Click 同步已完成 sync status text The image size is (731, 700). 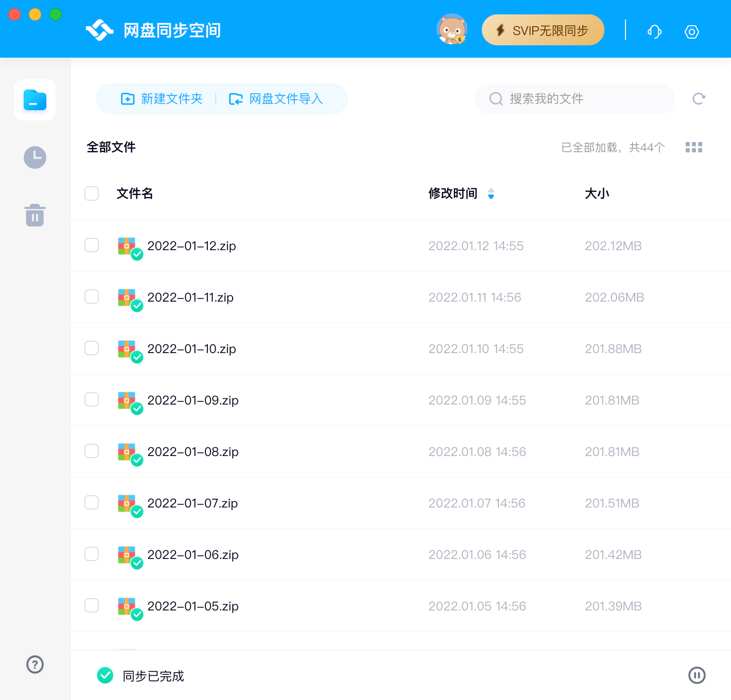[x=153, y=676]
